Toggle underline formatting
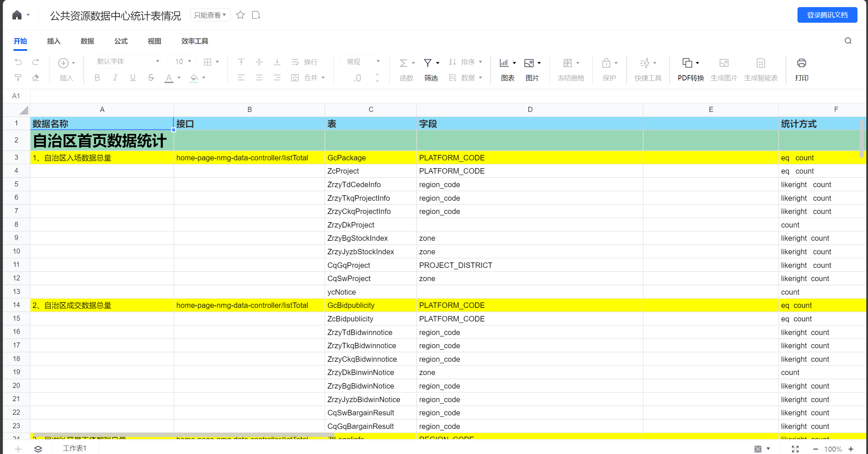Image resolution: width=868 pixels, height=454 pixels. coord(133,78)
